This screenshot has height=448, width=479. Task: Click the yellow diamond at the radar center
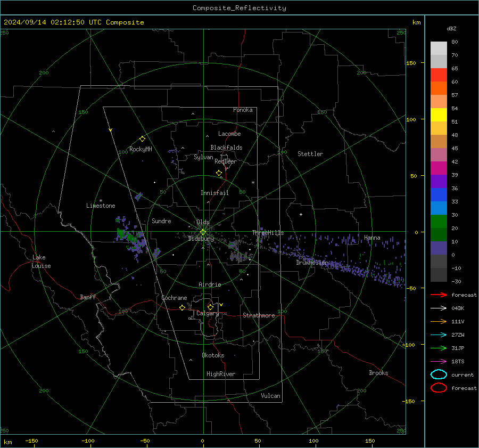pos(203,232)
